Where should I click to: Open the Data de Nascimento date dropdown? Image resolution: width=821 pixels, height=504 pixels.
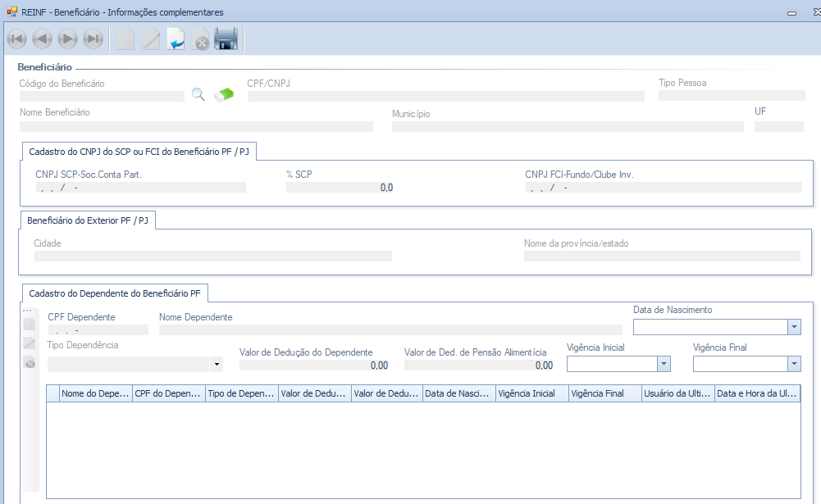[x=793, y=327]
